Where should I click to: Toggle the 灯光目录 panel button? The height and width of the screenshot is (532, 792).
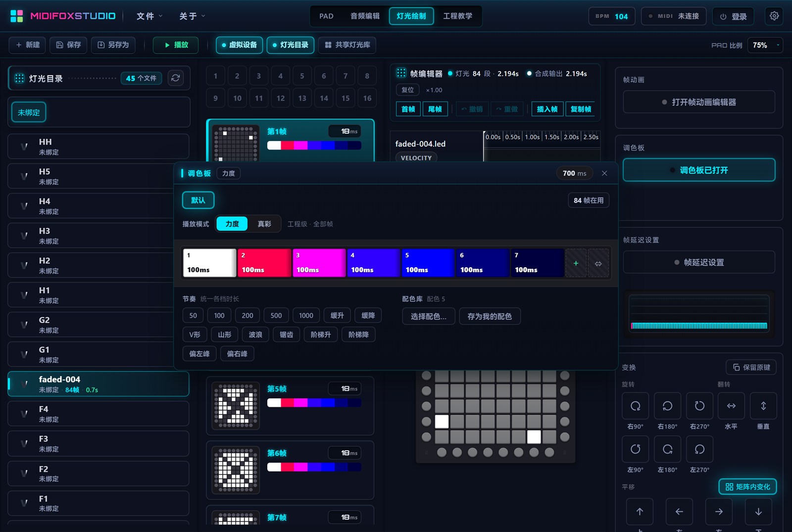291,45
